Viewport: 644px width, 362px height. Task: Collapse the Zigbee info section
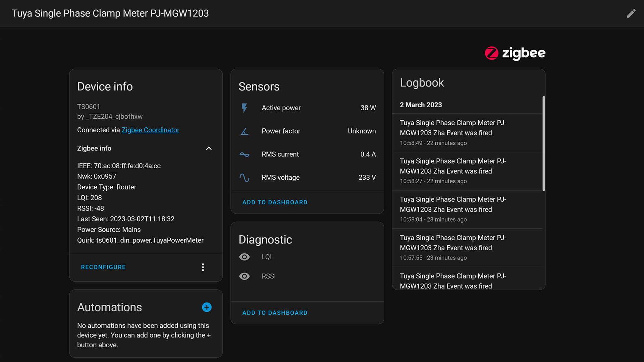(x=209, y=148)
